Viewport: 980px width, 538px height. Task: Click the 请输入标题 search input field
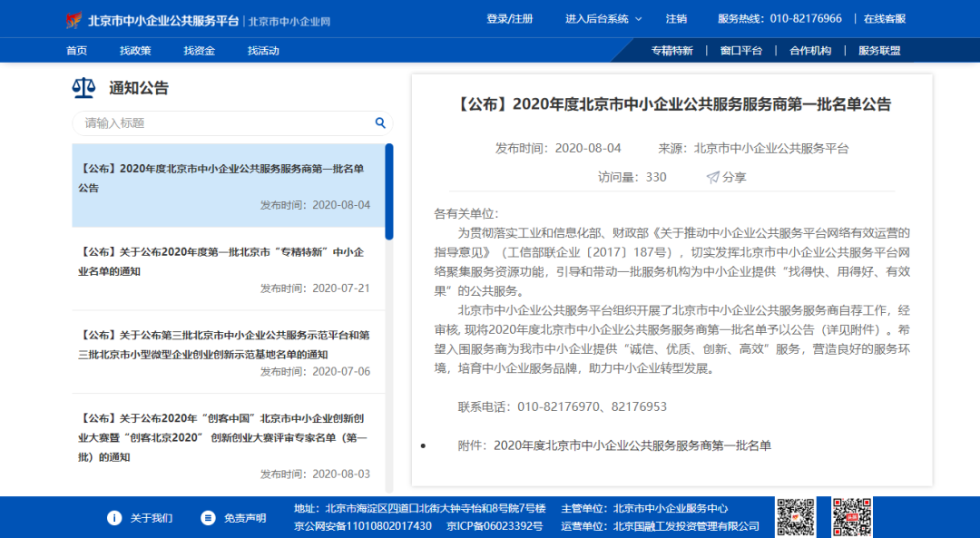218,122
